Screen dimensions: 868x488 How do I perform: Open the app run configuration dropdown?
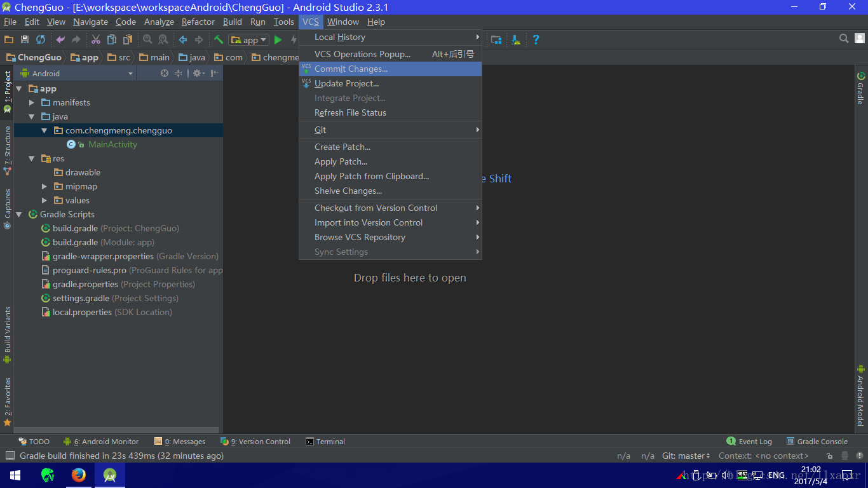pyautogui.click(x=249, y=40)
